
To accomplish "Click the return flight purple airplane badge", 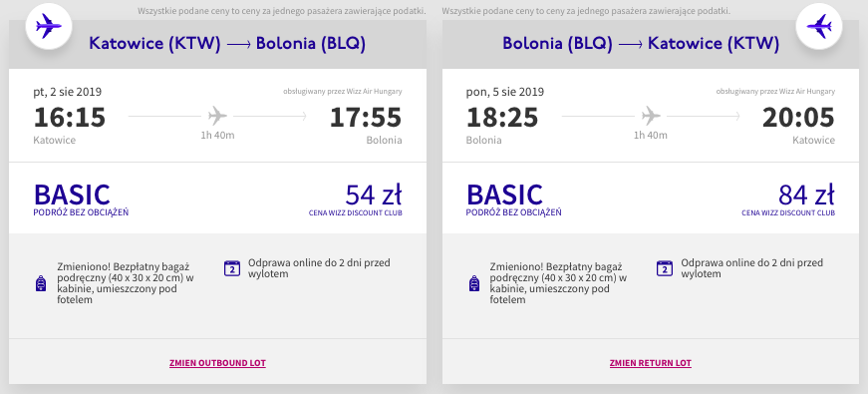I will coord(819,27).
